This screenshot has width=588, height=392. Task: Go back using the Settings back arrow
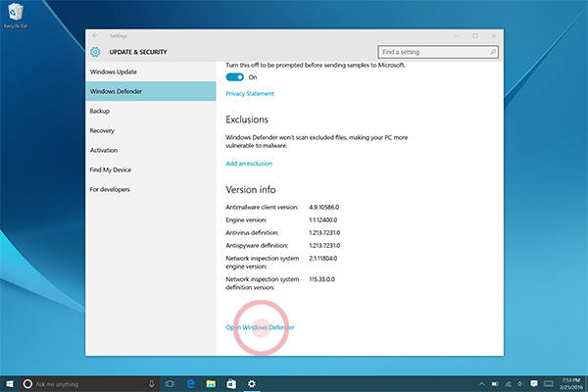click(95, 35)
